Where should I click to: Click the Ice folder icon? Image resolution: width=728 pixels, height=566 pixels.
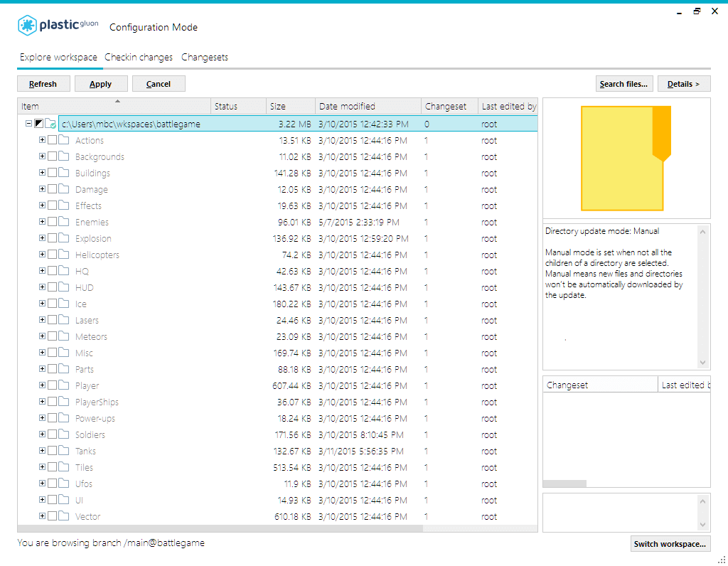tap(63, 304)
